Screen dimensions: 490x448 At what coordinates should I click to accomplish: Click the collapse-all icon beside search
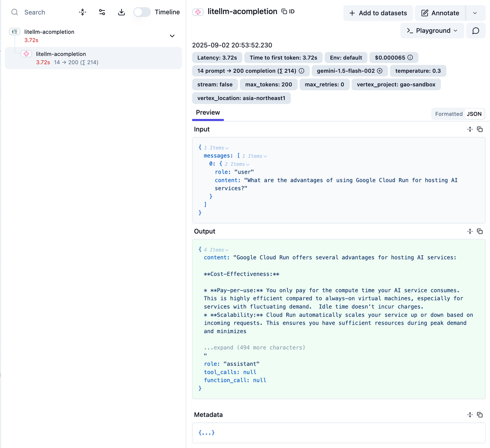[x=82, y=12]
